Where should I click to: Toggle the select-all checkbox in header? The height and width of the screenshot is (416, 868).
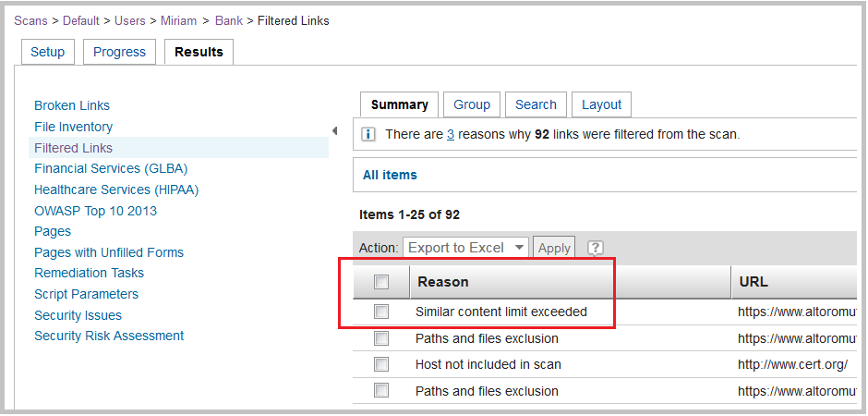coord(381,282)
